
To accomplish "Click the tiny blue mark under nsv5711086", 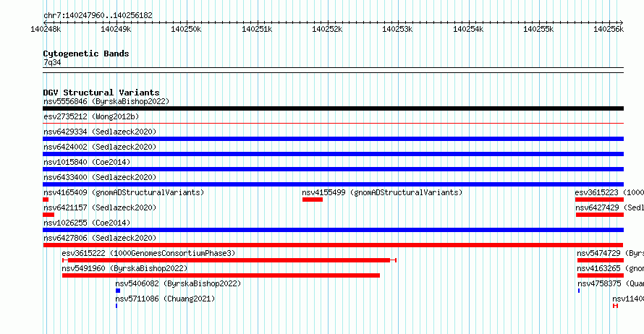I will coord(116,306).
